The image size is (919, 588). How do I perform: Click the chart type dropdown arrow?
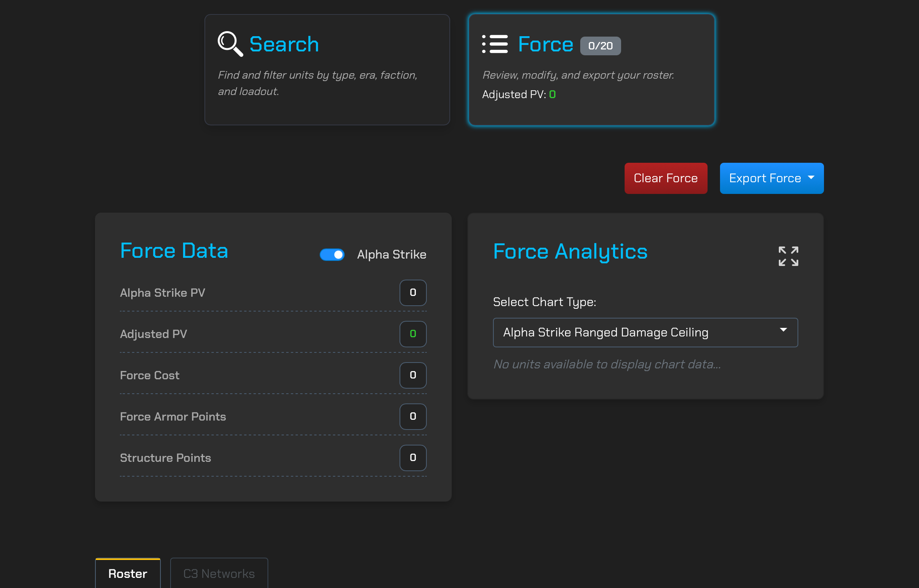[783, 330]
